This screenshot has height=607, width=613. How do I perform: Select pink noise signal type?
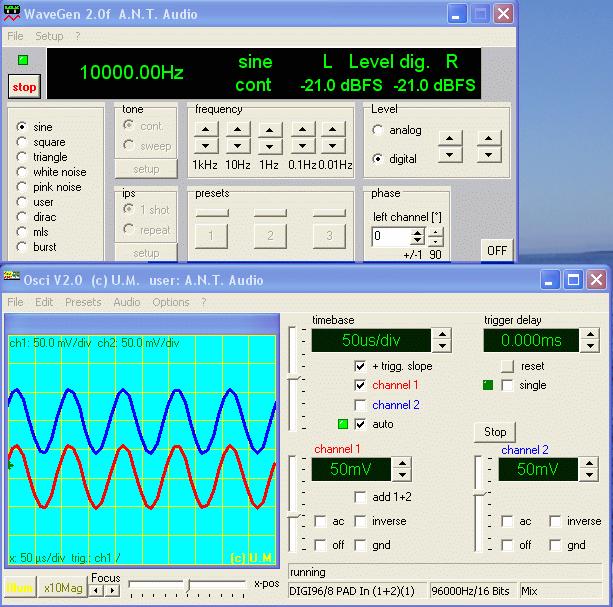coord(22,187)
